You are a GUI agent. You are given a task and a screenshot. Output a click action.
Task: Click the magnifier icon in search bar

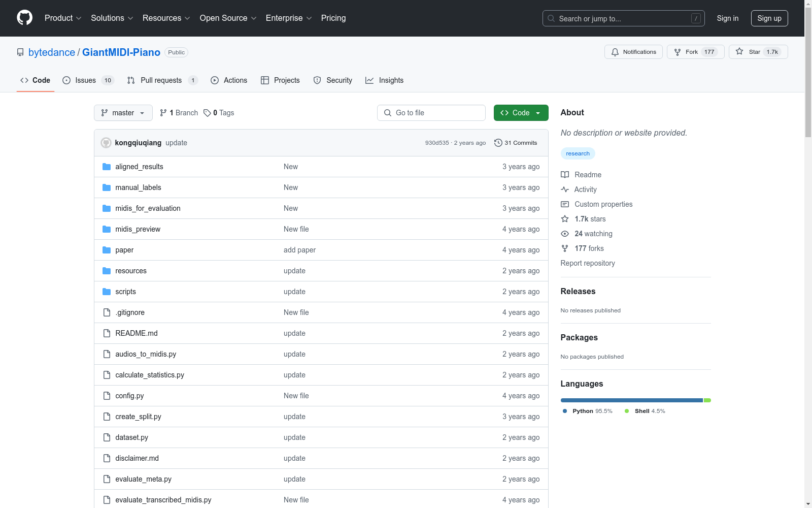click(551, 18)
